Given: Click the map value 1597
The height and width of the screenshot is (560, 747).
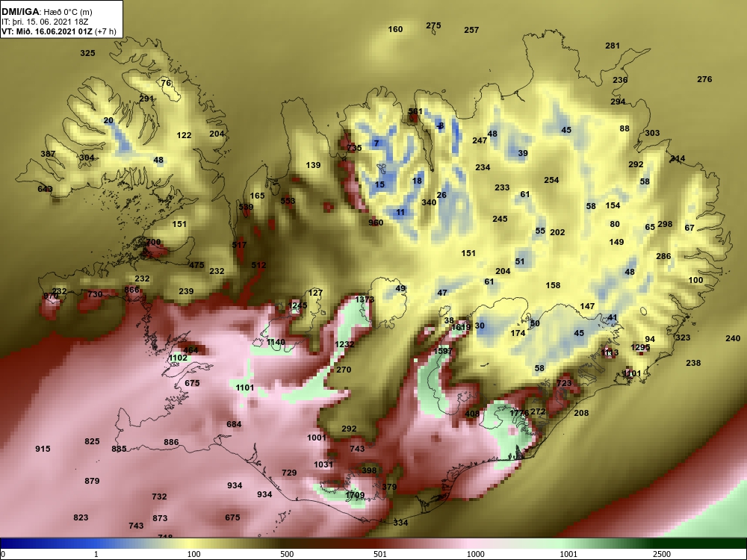Looking at the screenshot, I should [x=443, y=352].
